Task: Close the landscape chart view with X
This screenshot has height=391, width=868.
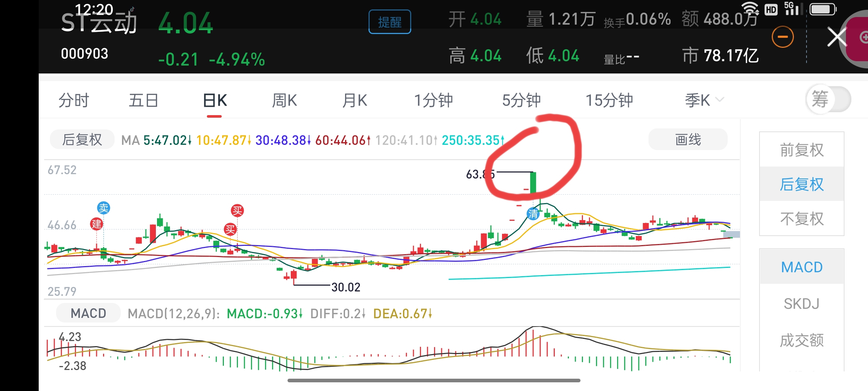Action: [x=837, y=37]
